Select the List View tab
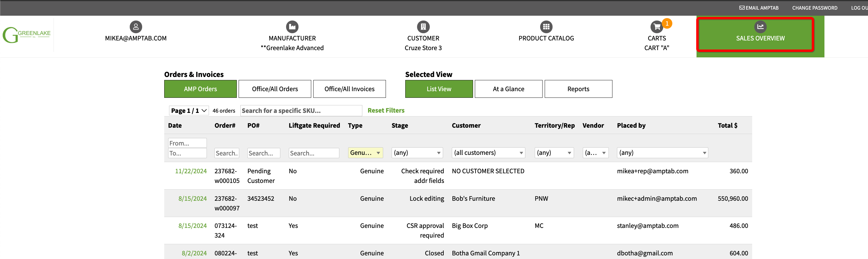Screen dimensions: 868x259 (439, 89)
